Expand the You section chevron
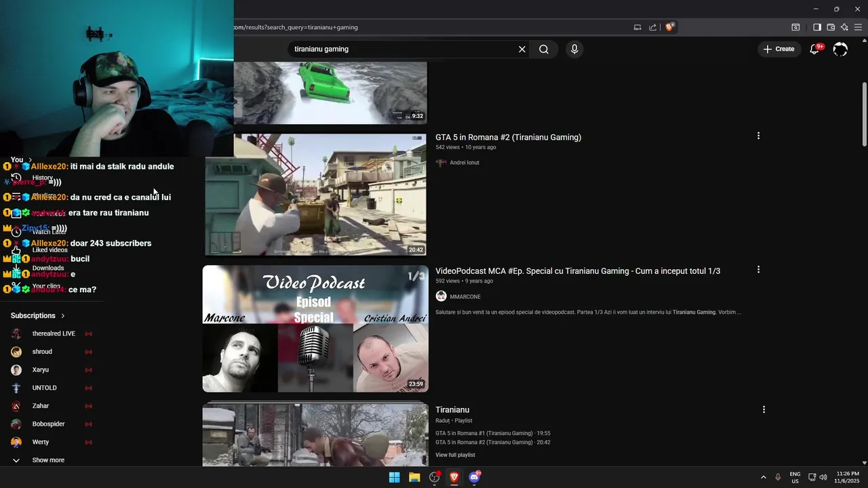This screenshot has height=488, width=868. (30, 160)
